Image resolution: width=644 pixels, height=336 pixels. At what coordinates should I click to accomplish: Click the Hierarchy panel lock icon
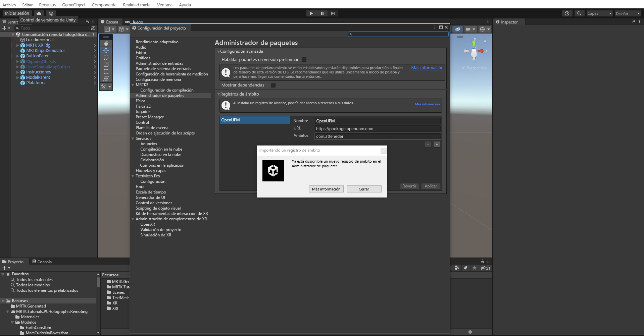87,21
